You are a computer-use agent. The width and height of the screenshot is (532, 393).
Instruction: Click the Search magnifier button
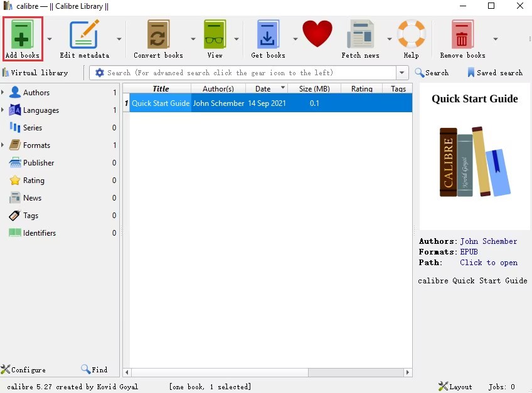coord(432,73)
